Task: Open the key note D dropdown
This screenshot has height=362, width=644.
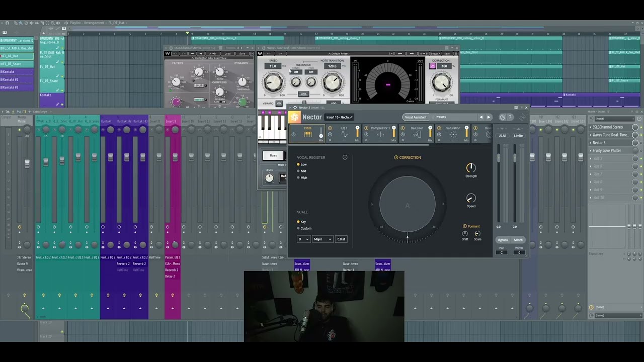Action: pos(303,239)
